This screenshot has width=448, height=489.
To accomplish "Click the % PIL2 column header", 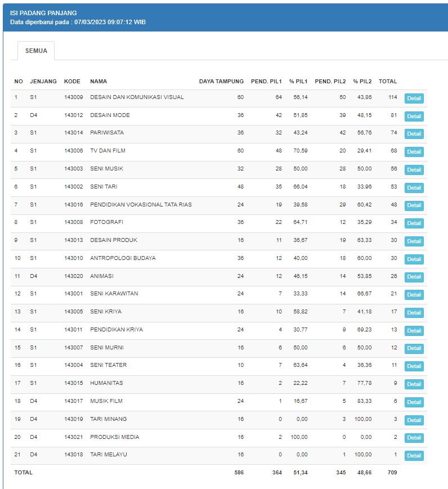I will 362,82.
